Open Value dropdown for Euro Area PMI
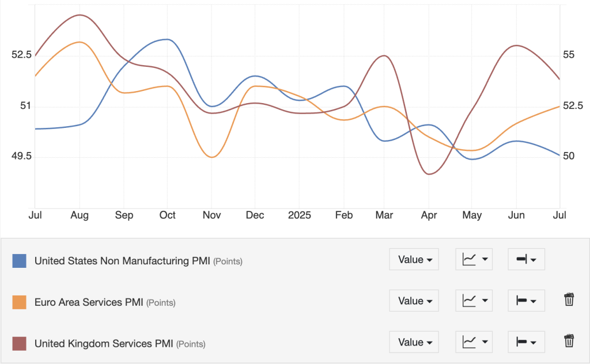590x364 pixels. (x=414, y=301)
